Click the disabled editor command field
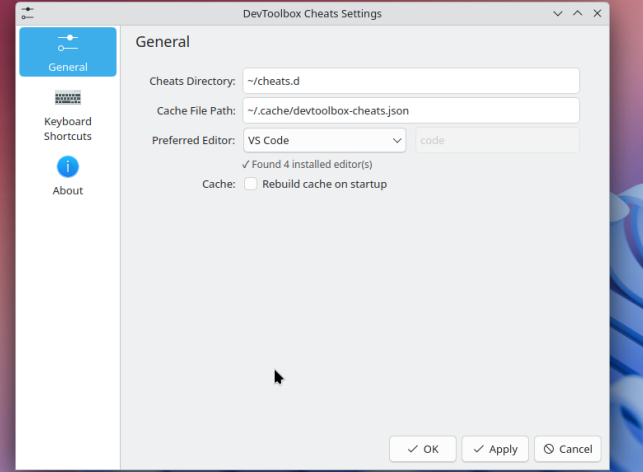Screen dimensions: 643x472 point(497,140)
